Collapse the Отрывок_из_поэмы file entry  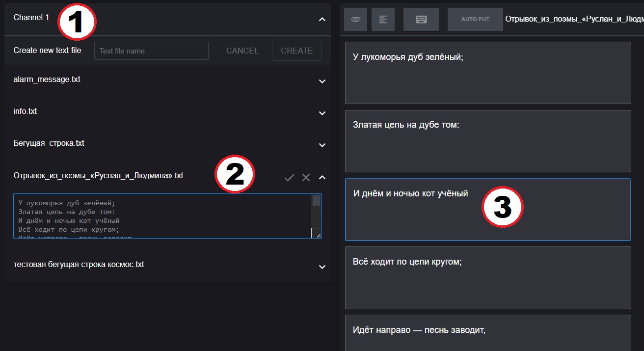(x=322, y=177)
